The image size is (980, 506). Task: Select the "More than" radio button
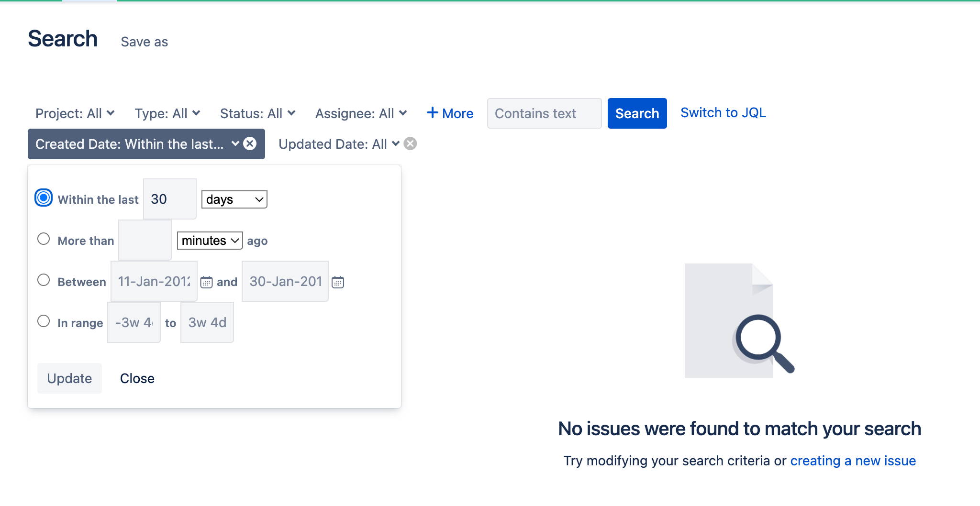click(x=43, y=239)
